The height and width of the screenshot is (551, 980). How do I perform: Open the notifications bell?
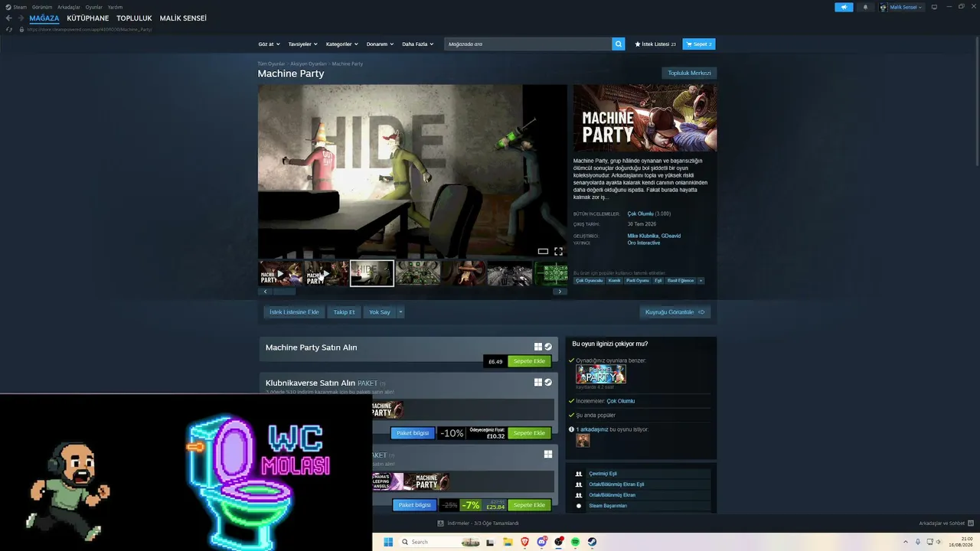(x=866, y=7)
